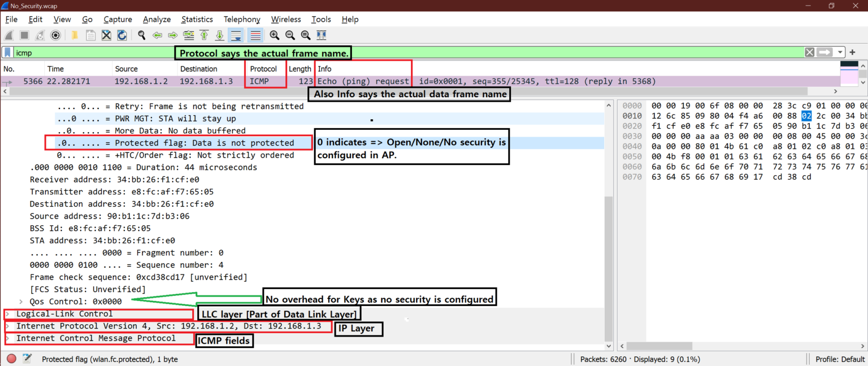
Task: Open Capture options via the gear icon
Action: click(55, 35)
